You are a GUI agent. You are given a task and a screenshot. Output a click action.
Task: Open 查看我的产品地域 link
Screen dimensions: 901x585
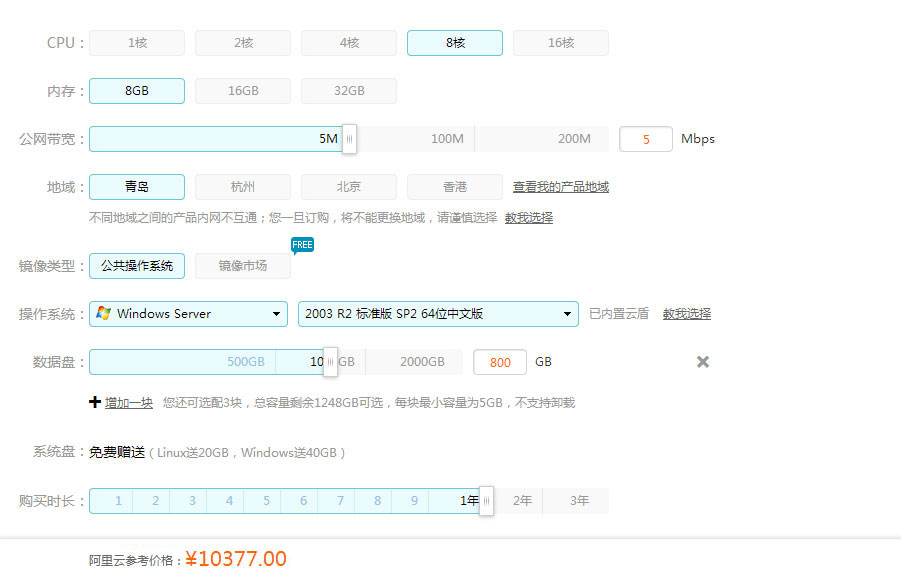tap(560, 187)
